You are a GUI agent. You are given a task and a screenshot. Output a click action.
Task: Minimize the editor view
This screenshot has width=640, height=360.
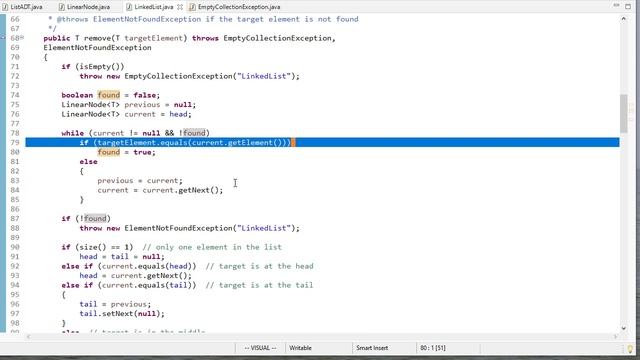[x=616, y=6]
